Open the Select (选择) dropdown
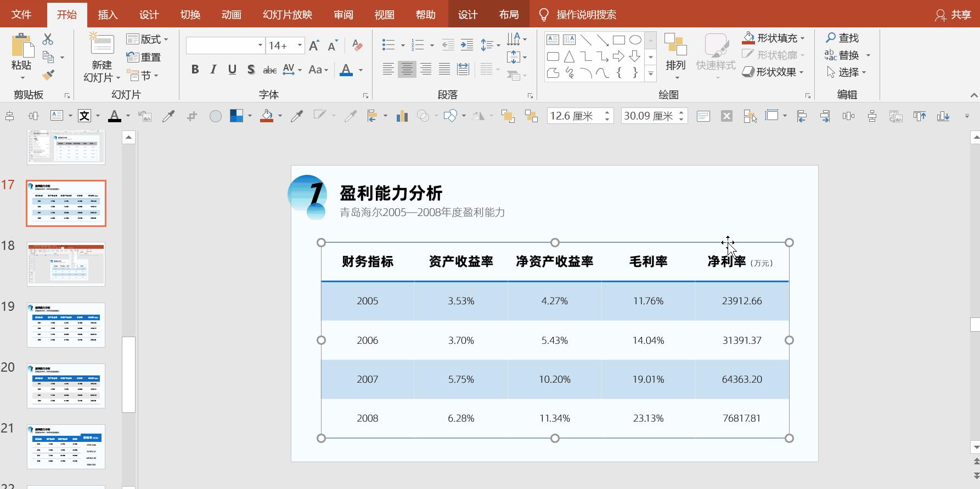Image resolution: width=980 pixels, height=489 pixels. 846,72
